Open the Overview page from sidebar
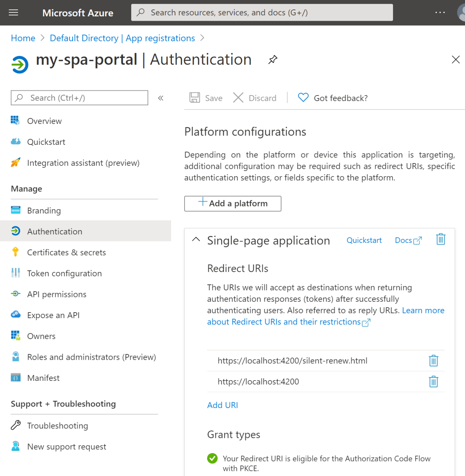465x476 pixels. (44, 121)
